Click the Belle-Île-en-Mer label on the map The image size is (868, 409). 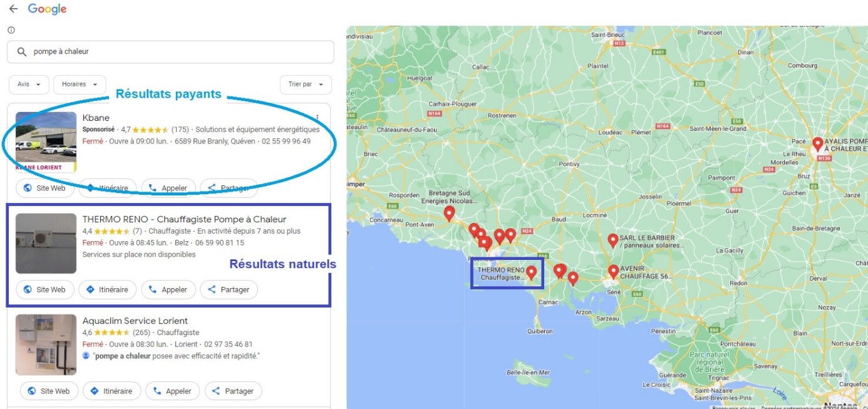pos(528,373)
